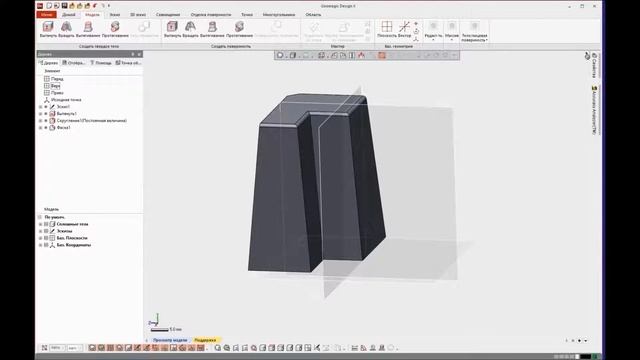Expand the Скругление1 tree node
The width and height of the screenshot is (640, 360).
(40, 120)
